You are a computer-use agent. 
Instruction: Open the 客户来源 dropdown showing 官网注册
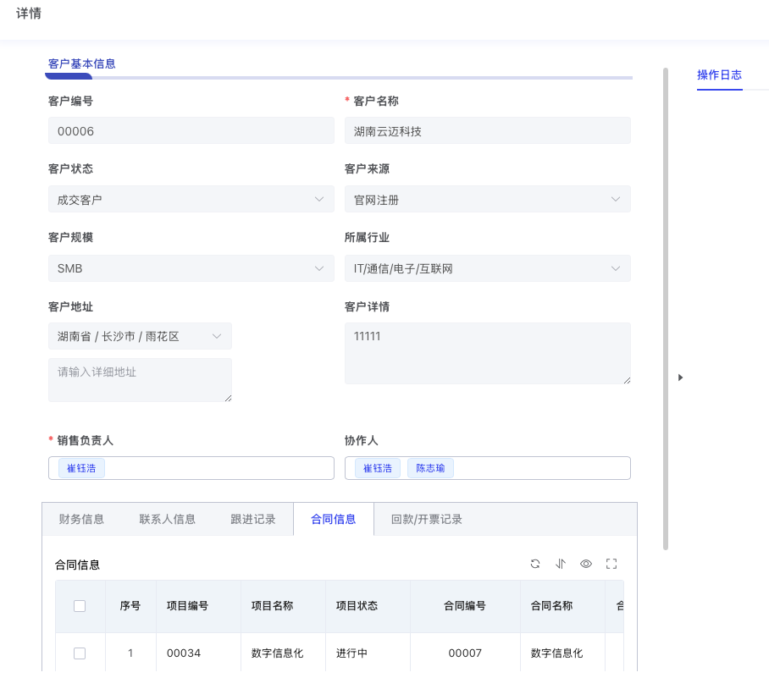488,199
